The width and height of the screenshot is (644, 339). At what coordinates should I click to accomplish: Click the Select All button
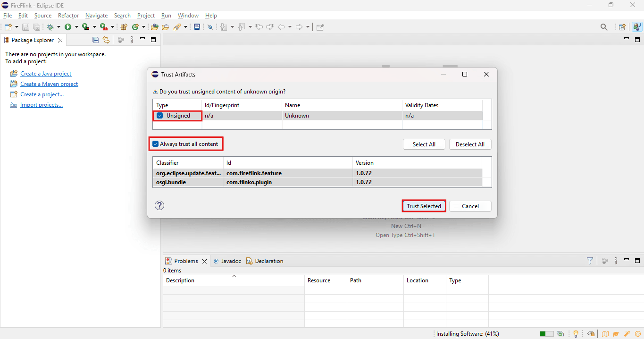coord(424,144)
